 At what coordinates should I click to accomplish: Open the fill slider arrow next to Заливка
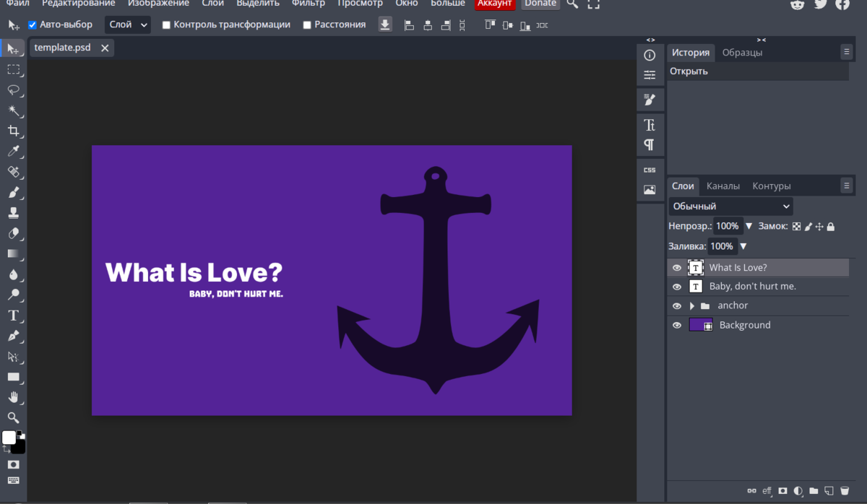743,246
